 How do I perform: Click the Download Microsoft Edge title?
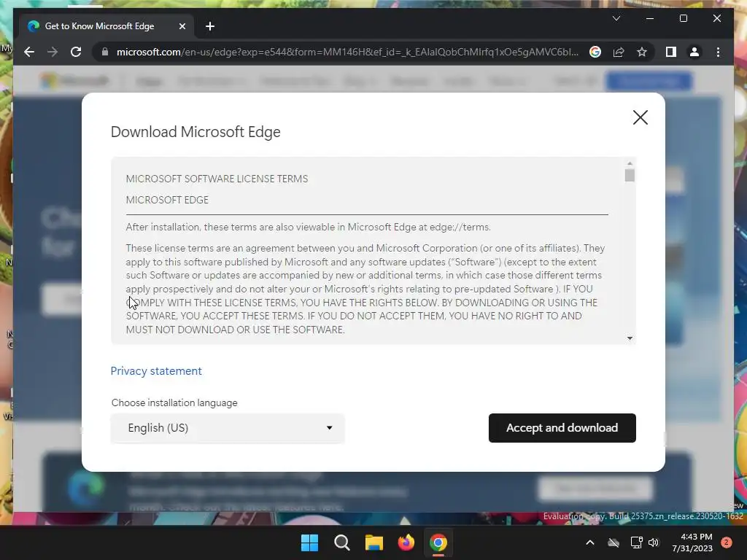[196, 132]
